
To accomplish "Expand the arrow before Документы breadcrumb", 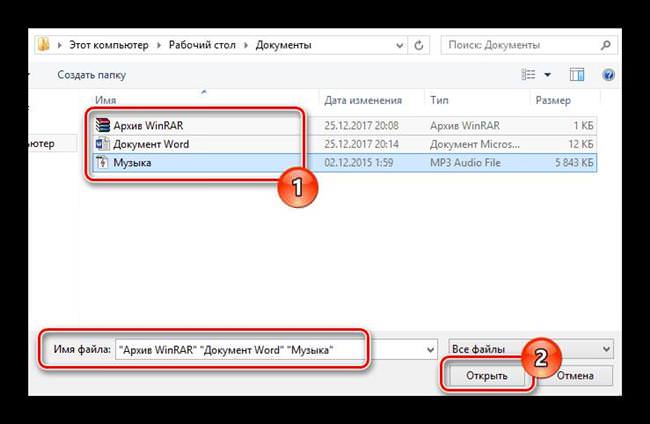I will 246,45.
